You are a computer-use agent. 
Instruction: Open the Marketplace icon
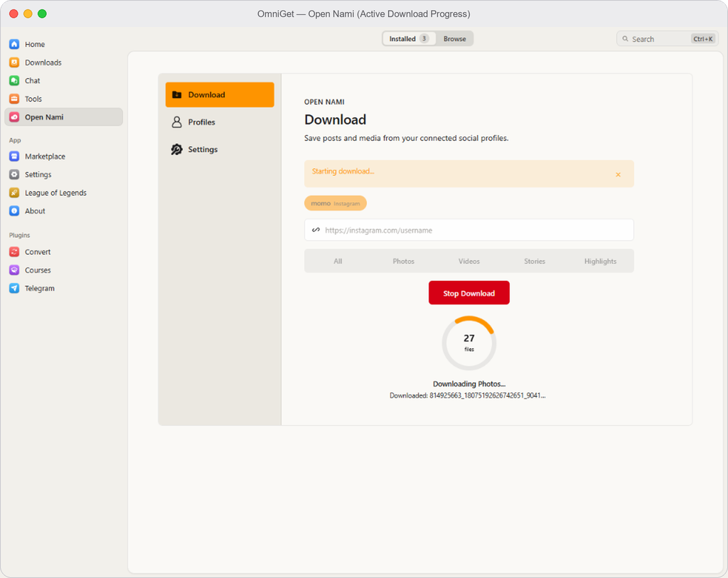tap(14, 156)
